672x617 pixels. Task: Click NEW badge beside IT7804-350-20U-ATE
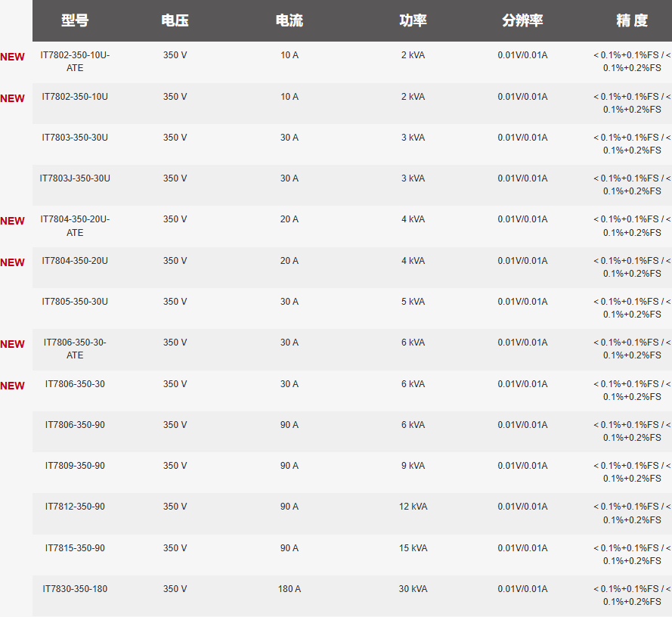coord(12,221)
